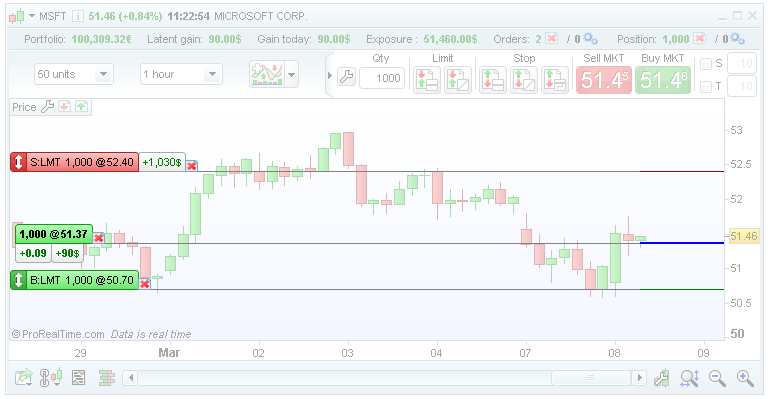Place the first Limit order icon
The height and width of the screenshot is (399, 770).
[x=426, y=80]
